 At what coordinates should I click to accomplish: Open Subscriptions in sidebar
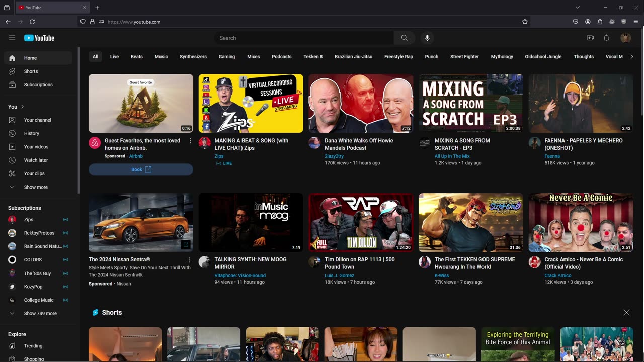(38, 84)
